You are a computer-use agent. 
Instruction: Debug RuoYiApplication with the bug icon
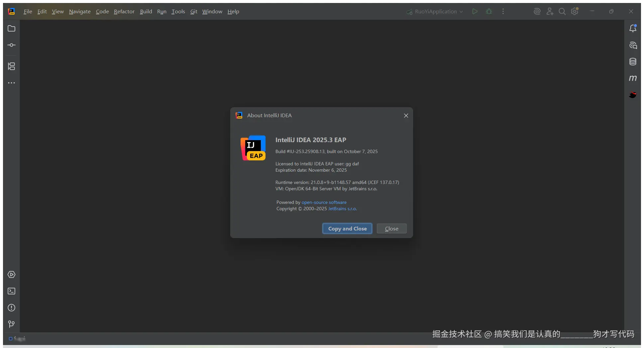click(x=489, y=12)
